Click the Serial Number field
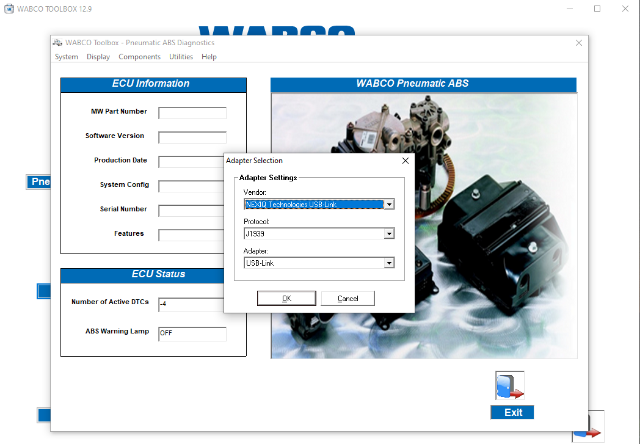 click(191, 211)
